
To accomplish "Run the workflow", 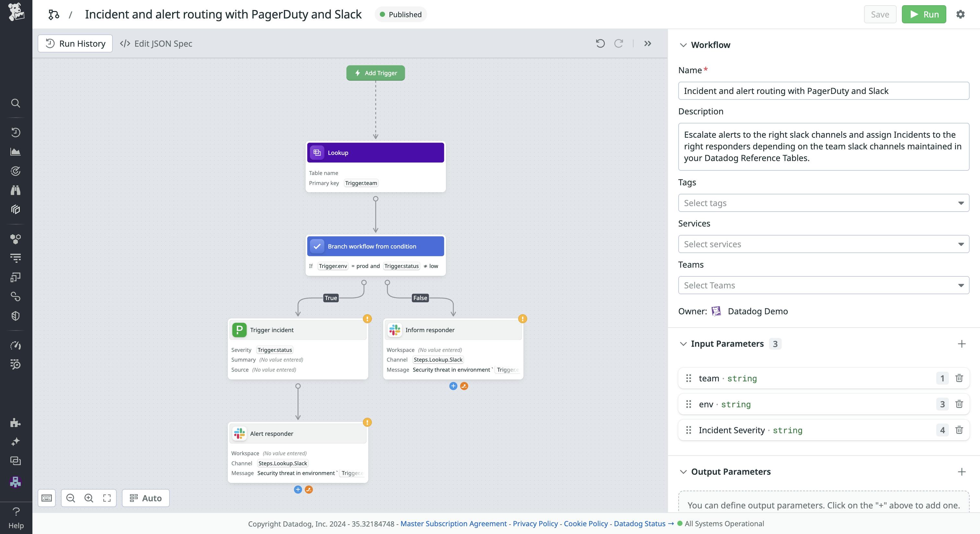I will pos(924,14).
